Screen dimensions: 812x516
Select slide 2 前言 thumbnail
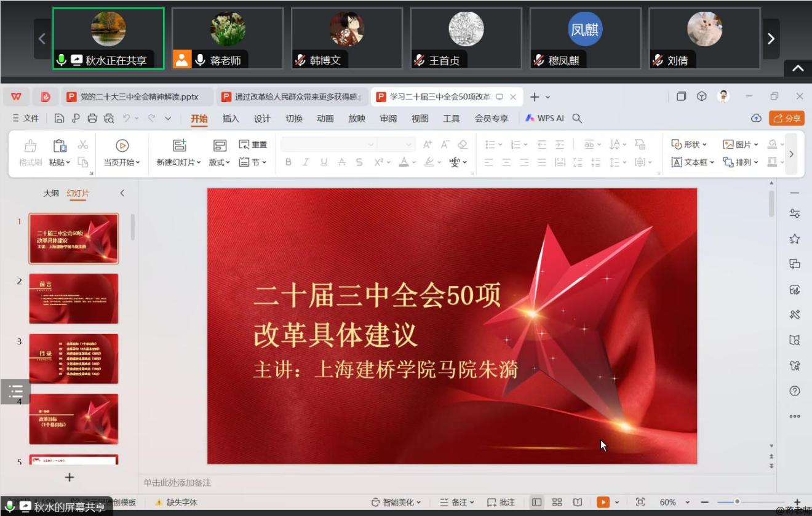click(74, 299)
